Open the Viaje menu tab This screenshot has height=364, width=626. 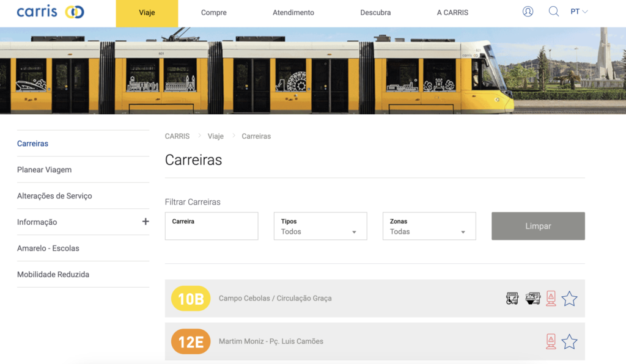[147, 13]
